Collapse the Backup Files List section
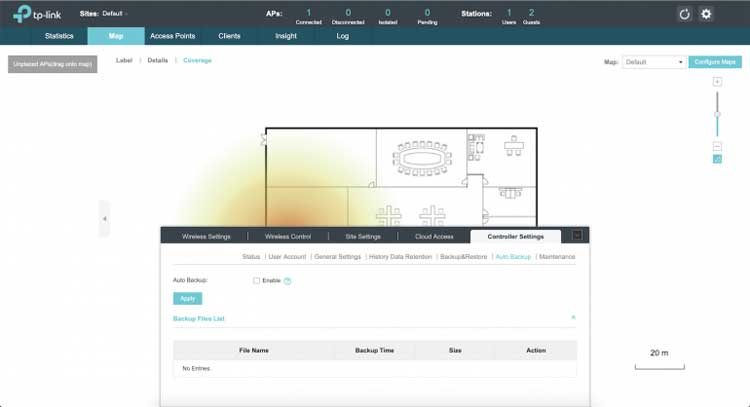 click(x=573, y=318)
